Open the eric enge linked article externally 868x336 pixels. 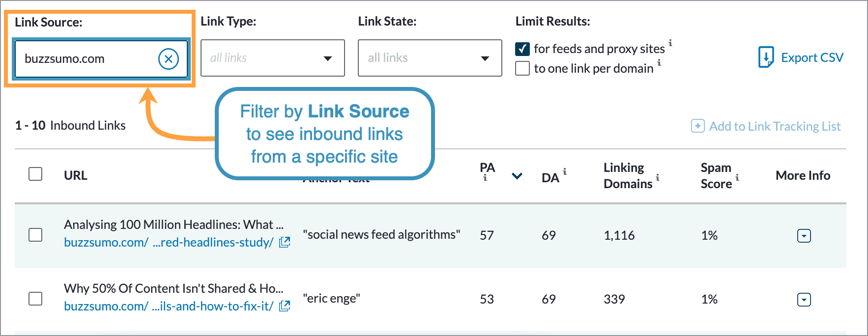pos(284,306)
